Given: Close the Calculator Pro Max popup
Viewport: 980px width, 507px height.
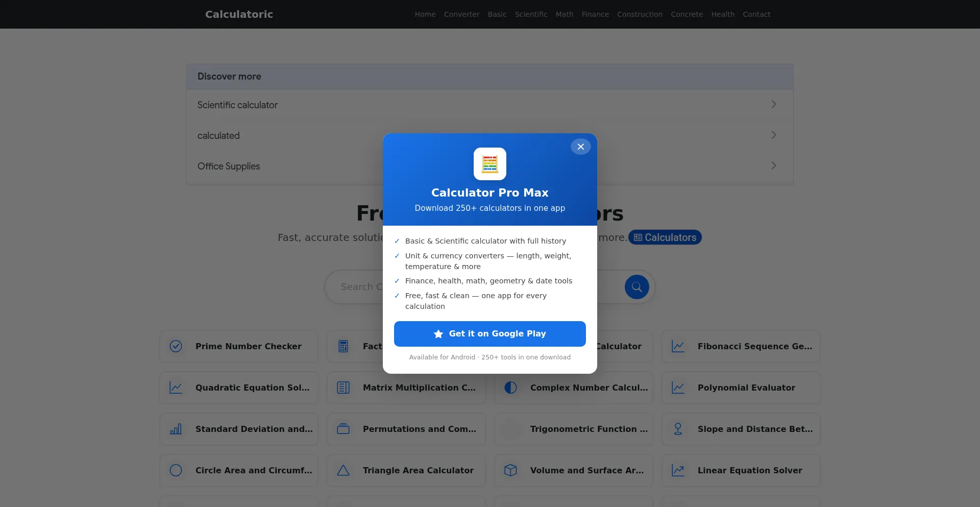Looking at the screenshot, I should tap(581, 147).
